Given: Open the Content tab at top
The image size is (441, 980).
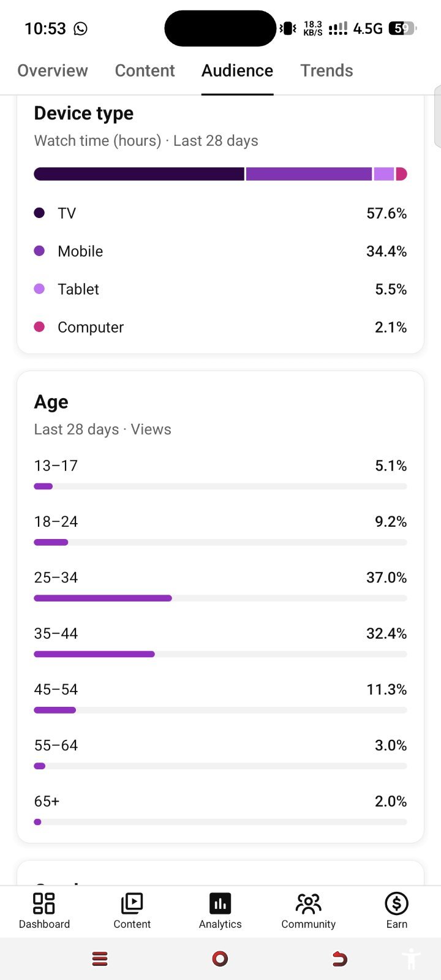Looking at the screenshot, I should (145, 70).
